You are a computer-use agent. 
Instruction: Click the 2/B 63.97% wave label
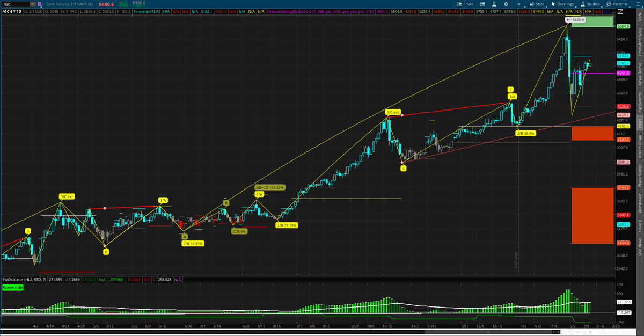(193, 243)
